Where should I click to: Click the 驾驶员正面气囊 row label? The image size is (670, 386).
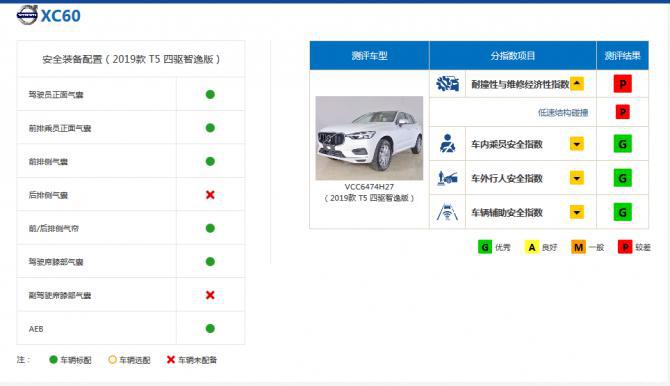tap(56, 95)
